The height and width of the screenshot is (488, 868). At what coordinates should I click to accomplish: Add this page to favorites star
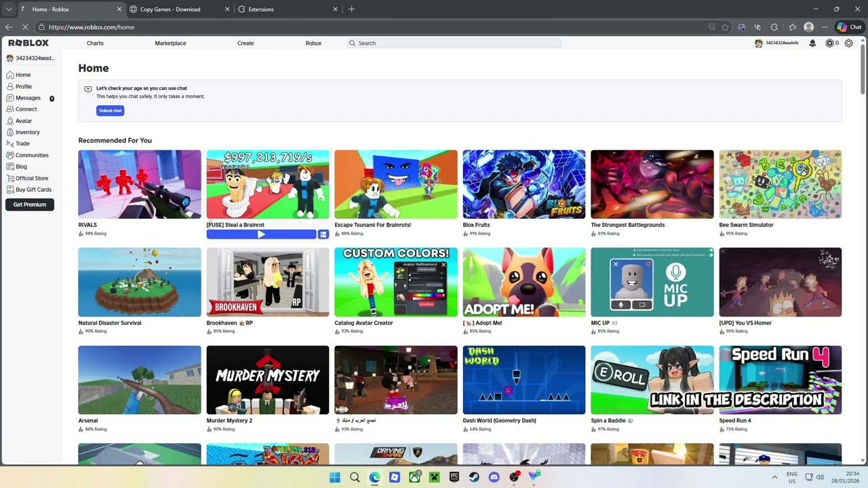(725, 27)
